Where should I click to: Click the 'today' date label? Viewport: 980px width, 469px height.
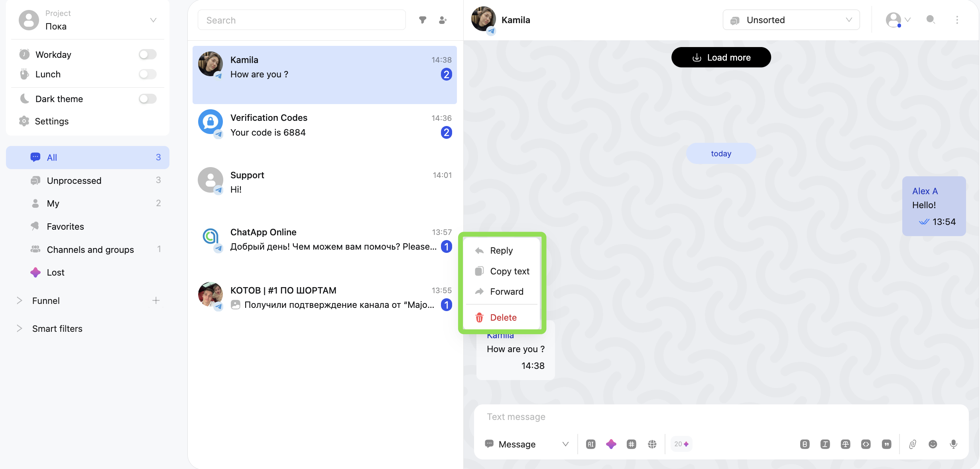pyautogui.click(x=721, y=154)
